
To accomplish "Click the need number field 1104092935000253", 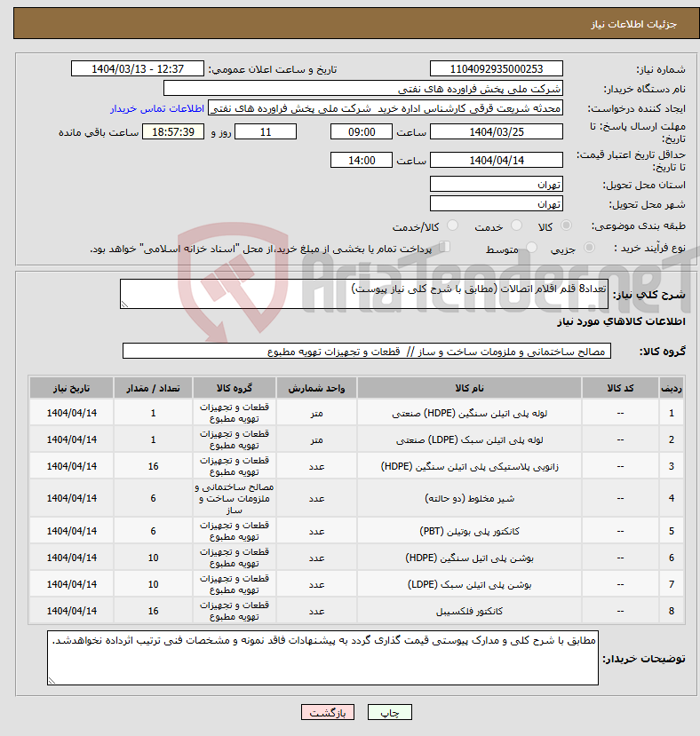I will [496, 69].
